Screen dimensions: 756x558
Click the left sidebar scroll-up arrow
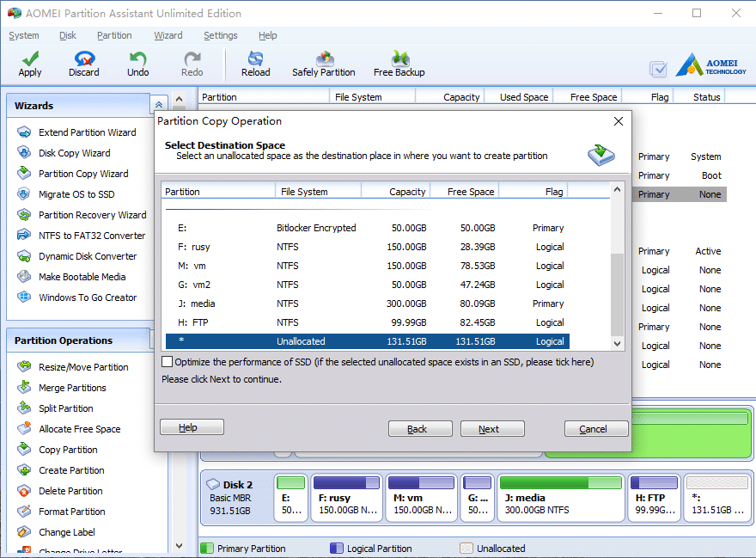click(x=179, y=99)
